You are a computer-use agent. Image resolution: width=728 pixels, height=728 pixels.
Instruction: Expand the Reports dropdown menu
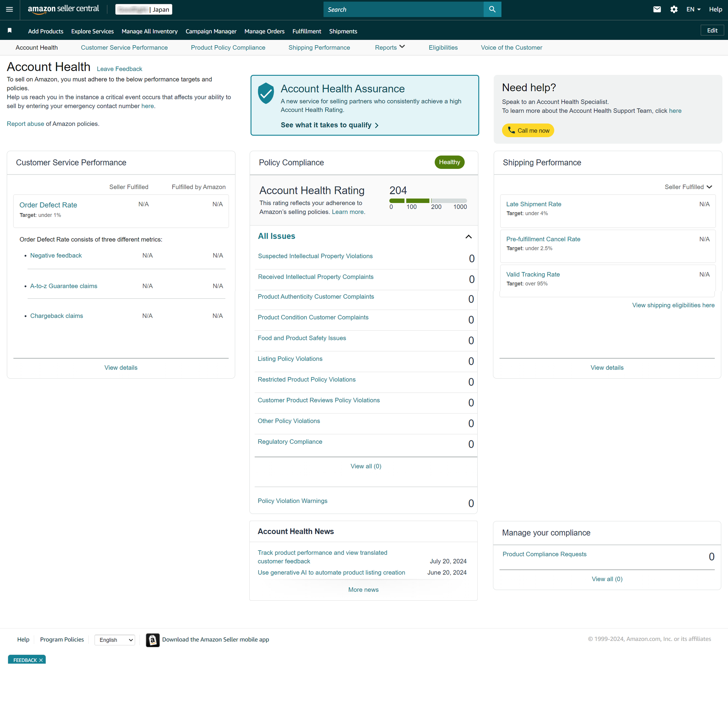(390, 47)
